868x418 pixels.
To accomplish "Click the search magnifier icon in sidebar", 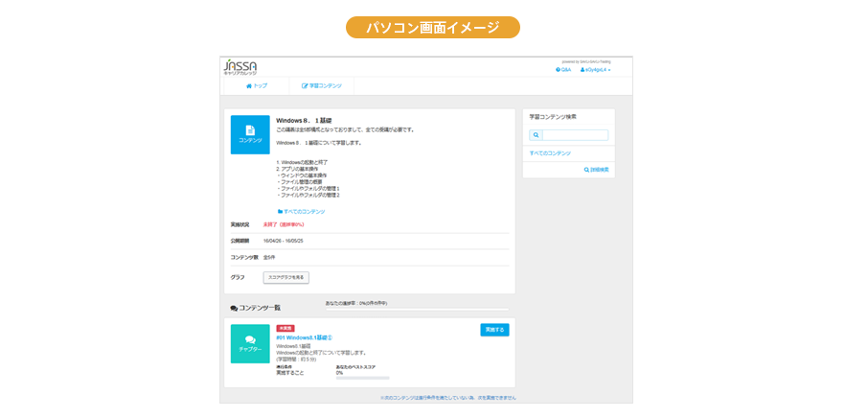I will pos(536,135).
